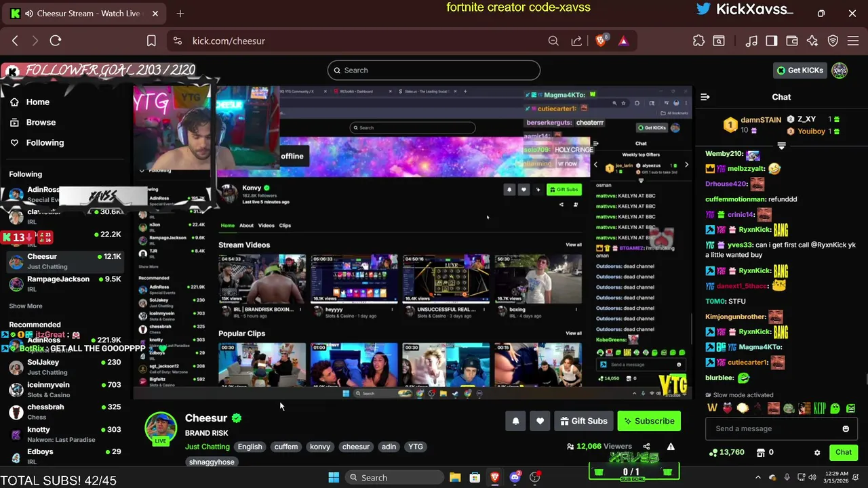868x488 pixels.
Task: Open SolJakey recommended channel
Action: pos(64,367)
